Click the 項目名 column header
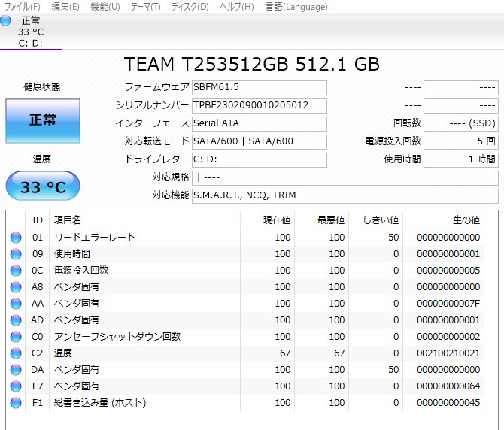 [x=144, y=220]
